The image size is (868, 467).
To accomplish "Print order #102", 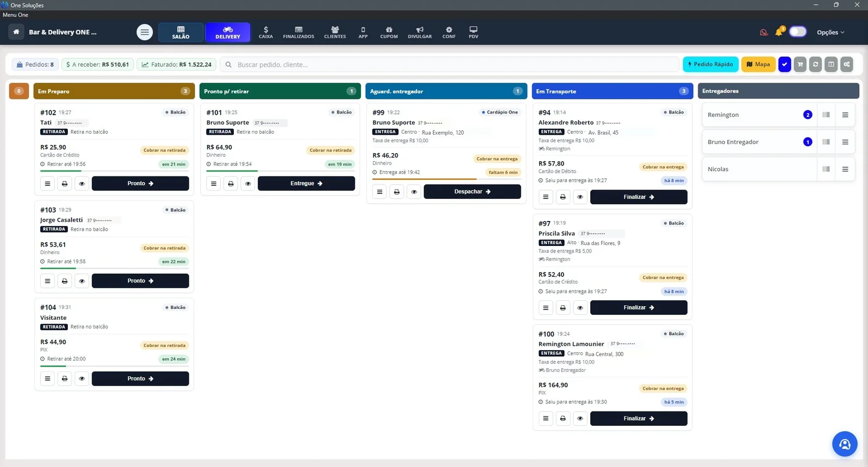I will [x=65, y=184].
